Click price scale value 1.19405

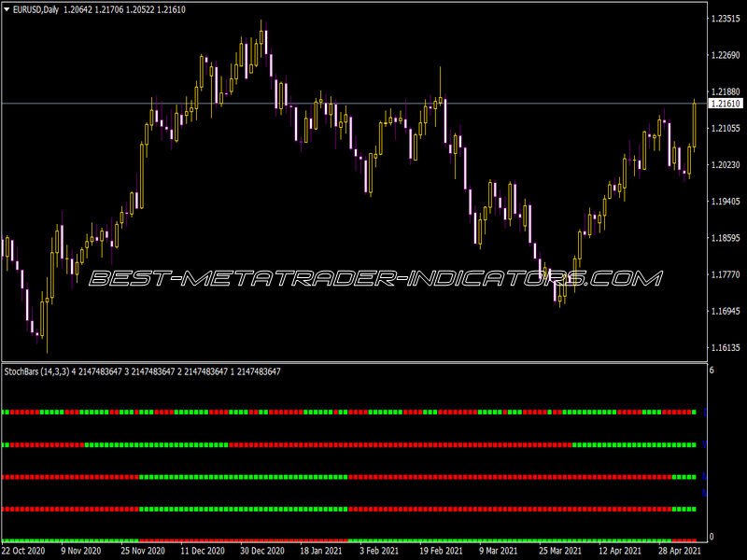click(726, 202)
